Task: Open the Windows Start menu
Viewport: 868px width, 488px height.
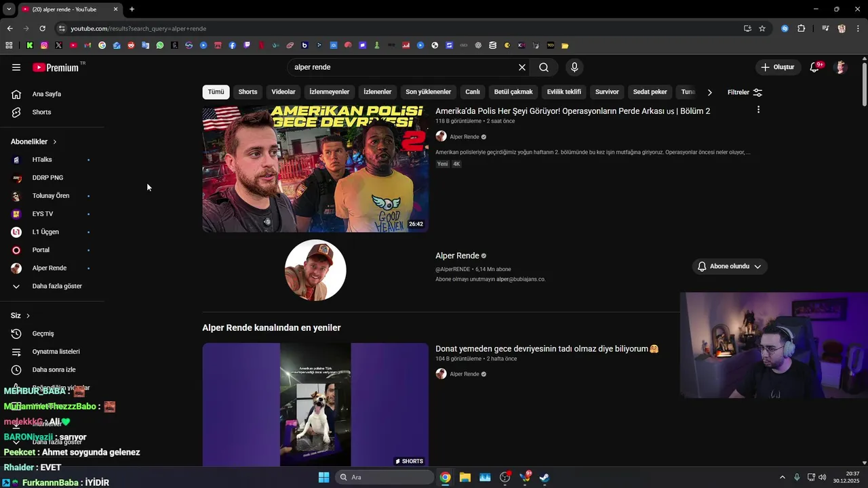Action: click(323, 477)
